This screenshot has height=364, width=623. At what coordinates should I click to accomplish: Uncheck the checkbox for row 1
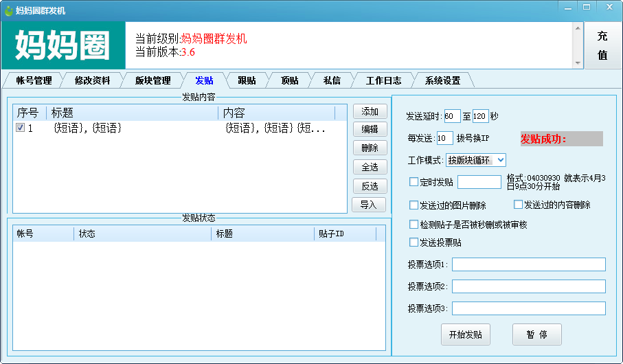point(21,128)
